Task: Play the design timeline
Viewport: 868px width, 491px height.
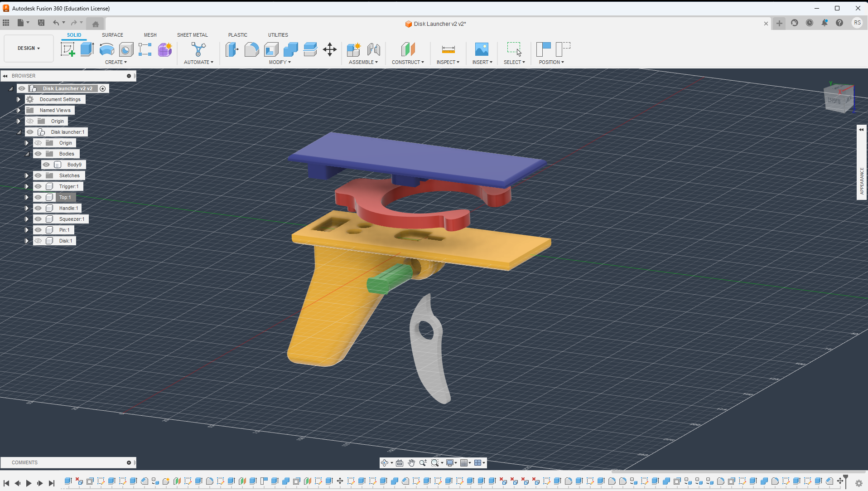Action: point(29,483)
